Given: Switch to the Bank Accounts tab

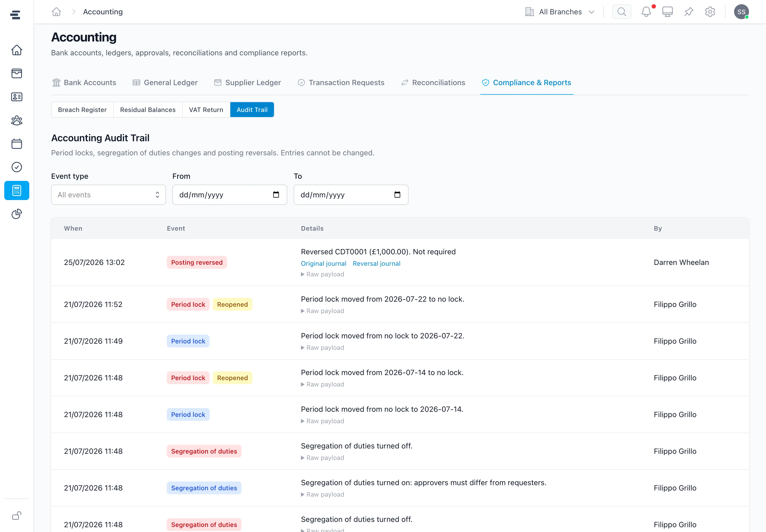Looking at the screenshot, I should 84,83.
